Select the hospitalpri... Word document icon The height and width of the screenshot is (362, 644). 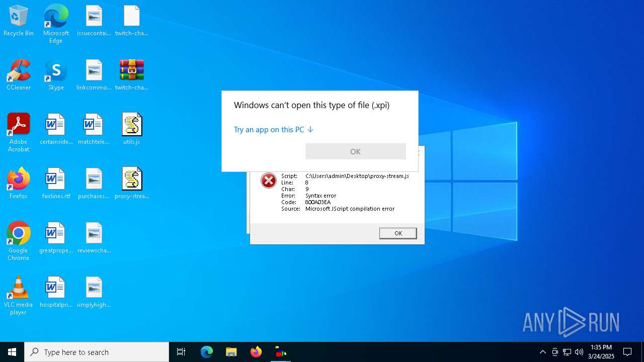coord(56,293)
